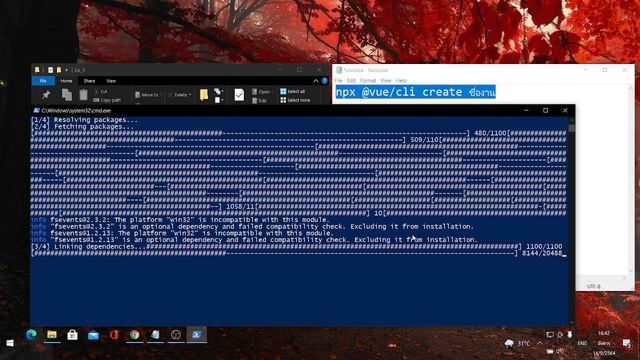Click the 1100/1100 progress count in cmd
Viewport: 640px width, 360px height.
point(544,247)
